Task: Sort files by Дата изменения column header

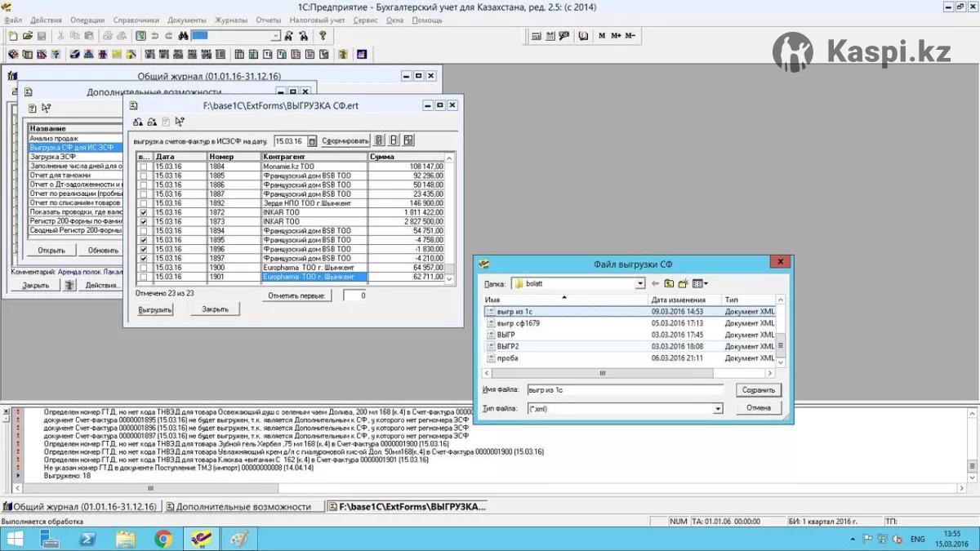Action: pyautogui.click(x=685, y=300)
